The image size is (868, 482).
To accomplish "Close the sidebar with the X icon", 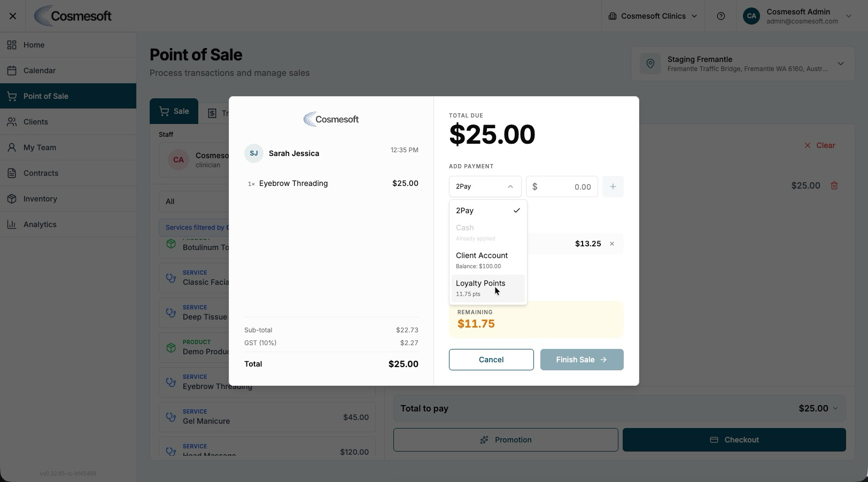I will click(x=13, y=16).
